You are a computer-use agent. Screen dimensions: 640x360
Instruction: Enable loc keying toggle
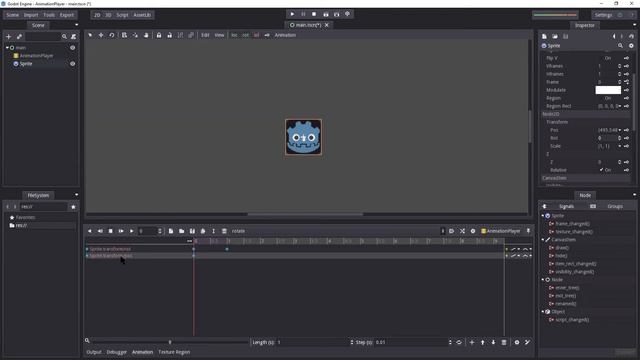pyautogui.click(x=234, y=35)
